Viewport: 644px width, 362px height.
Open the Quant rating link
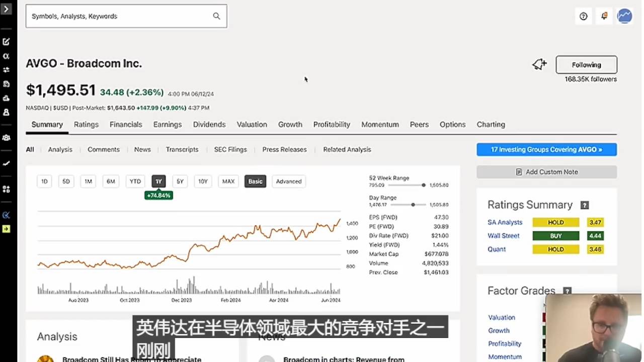pos(497,249)
